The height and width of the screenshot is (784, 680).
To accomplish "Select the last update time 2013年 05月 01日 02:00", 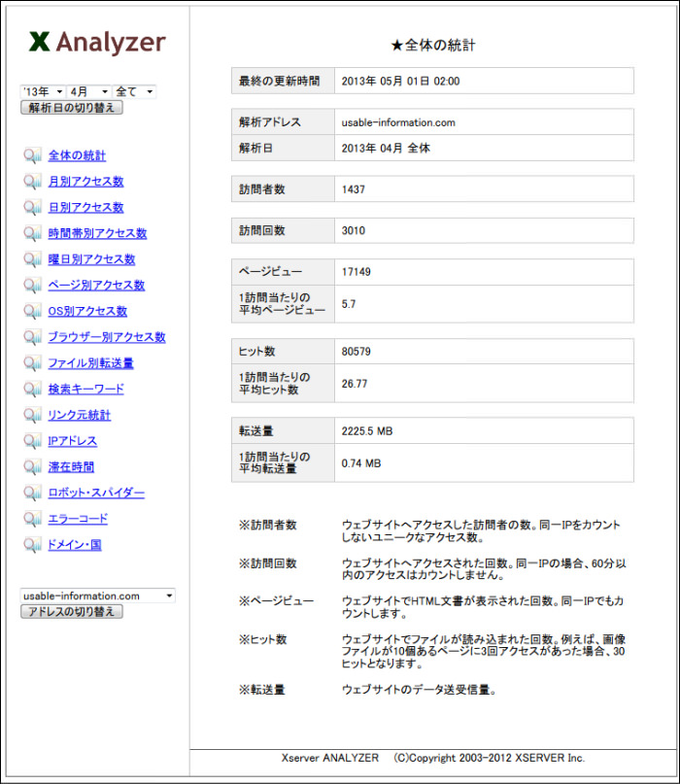I will pyautogui.click(x=400, y=82).
